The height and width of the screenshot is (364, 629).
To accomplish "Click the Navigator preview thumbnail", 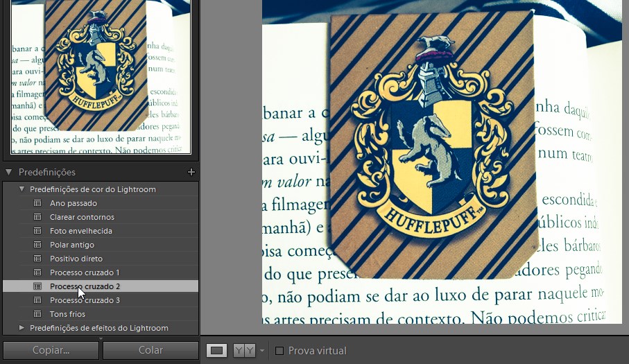I will coord(101,77).
